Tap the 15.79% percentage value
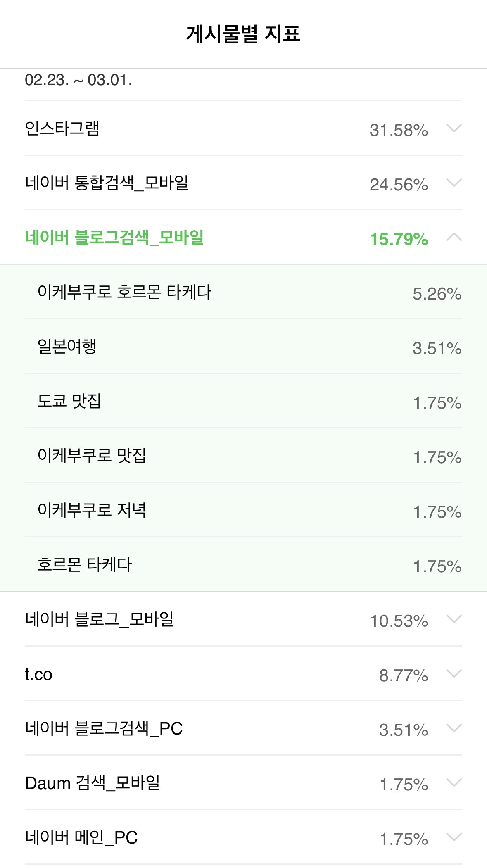This screenshot has height=868, width=487. coord(399,239)
